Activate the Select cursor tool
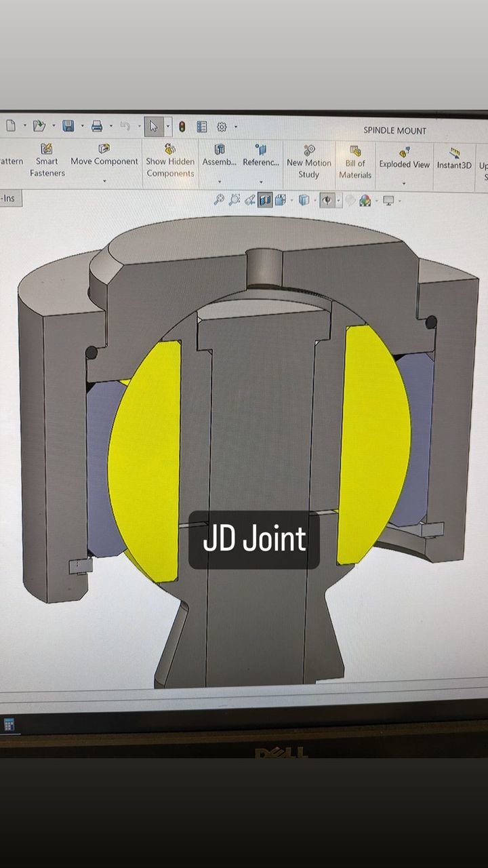Screen dimensions: 488x868 pos(154,126)
